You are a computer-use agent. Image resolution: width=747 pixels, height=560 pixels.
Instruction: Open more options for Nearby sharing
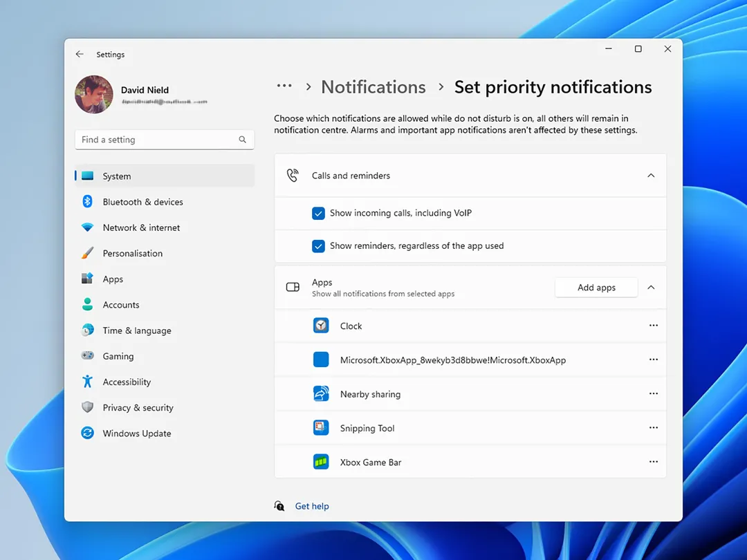point(654,394)
